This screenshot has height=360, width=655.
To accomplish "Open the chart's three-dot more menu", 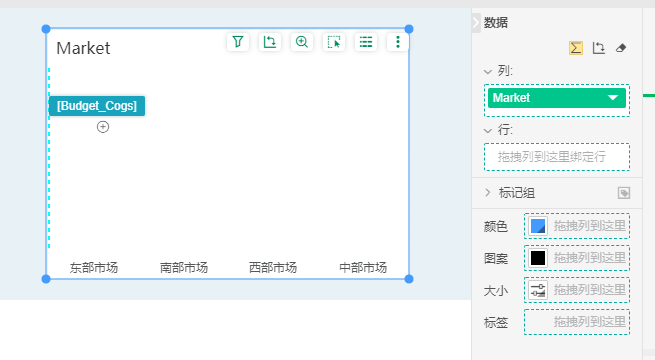I will (398, 42).
